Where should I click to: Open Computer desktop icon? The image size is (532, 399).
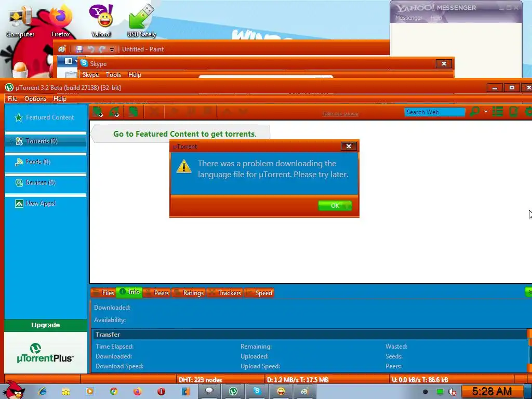pyautogui.click(x=20, y=22)
